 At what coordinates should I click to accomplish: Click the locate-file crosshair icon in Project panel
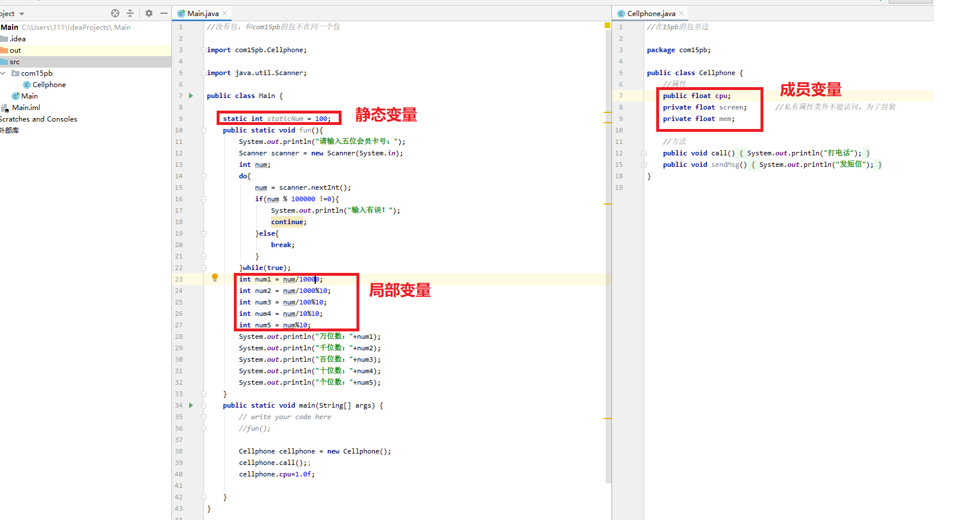pos(115,13)
